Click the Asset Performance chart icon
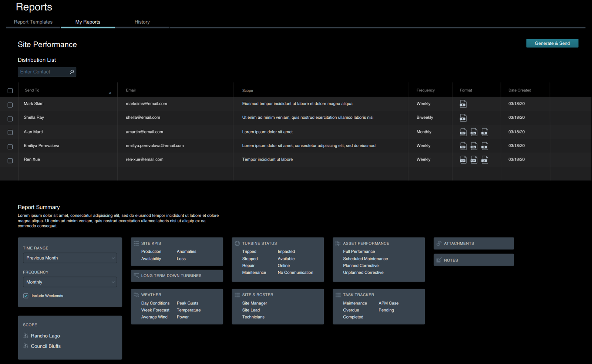This screenshot has width=592, height=364. pyautogui.click(x=338, y=243)
